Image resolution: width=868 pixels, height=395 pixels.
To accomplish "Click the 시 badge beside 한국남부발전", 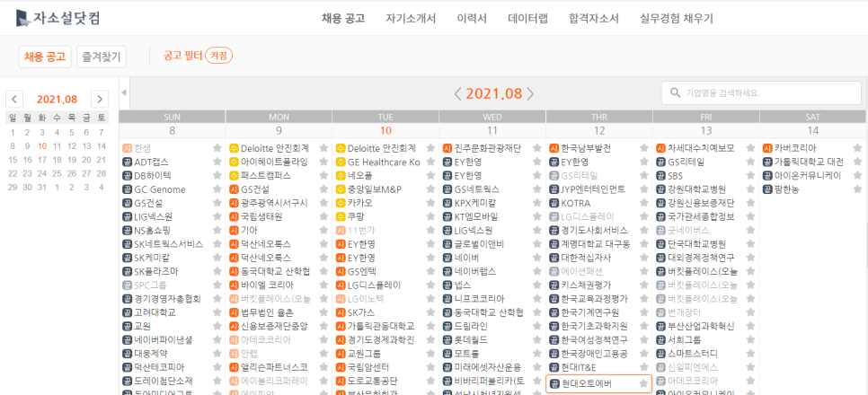I will (554, 148).
